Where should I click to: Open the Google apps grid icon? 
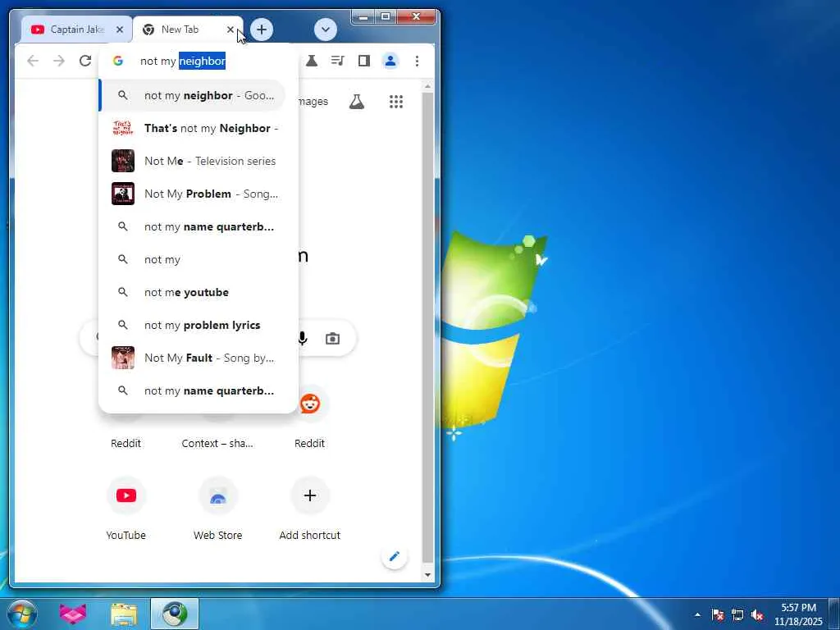tap(396, 101)
